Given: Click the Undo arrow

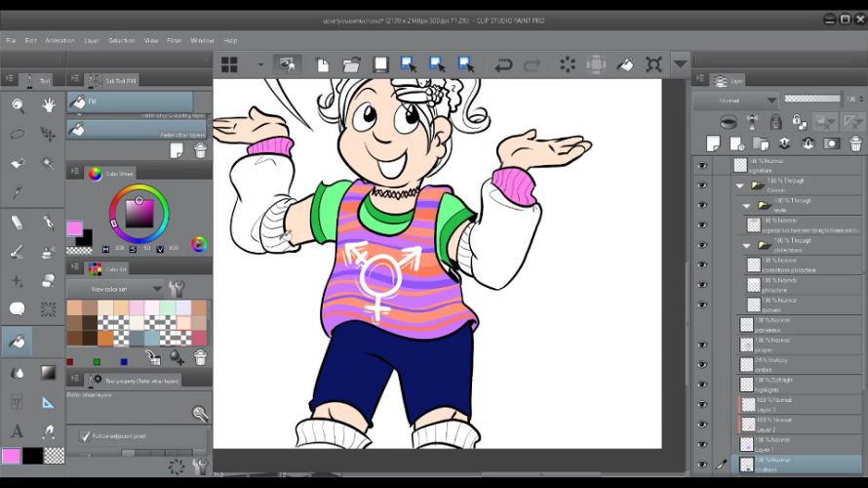Looking at the screenshot, I should [503, 65].
